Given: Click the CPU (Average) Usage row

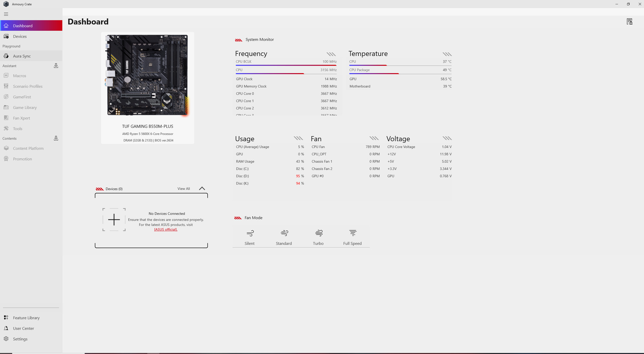Looking at the screenshot, I should click(270, 147).
